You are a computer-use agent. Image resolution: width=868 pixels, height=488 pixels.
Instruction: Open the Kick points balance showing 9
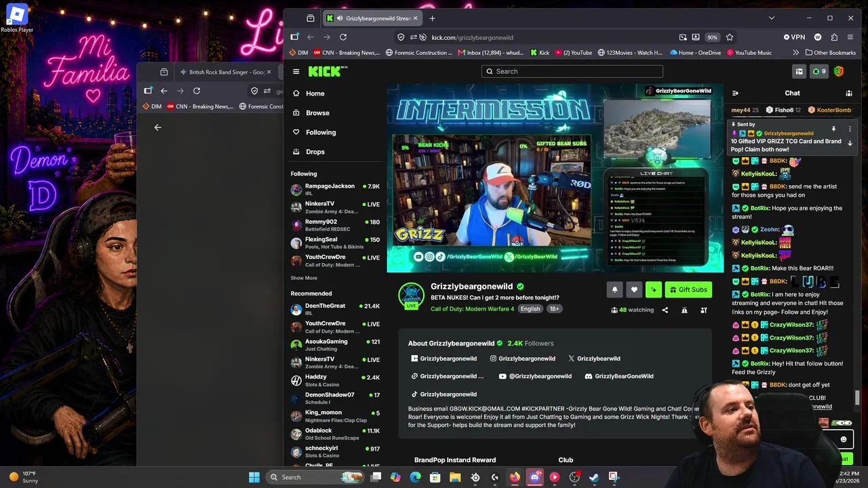coord(819,71)
